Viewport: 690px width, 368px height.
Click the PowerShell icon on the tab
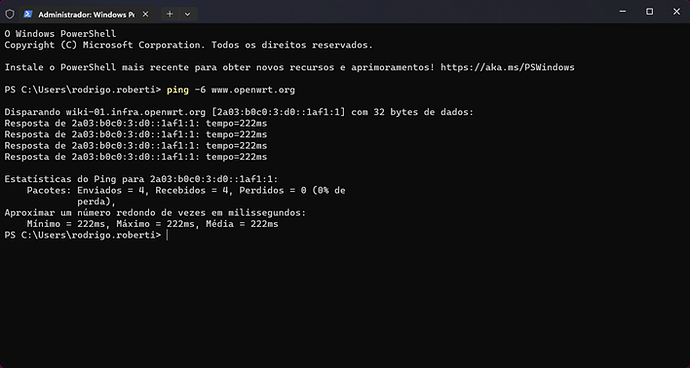(28, 14)
